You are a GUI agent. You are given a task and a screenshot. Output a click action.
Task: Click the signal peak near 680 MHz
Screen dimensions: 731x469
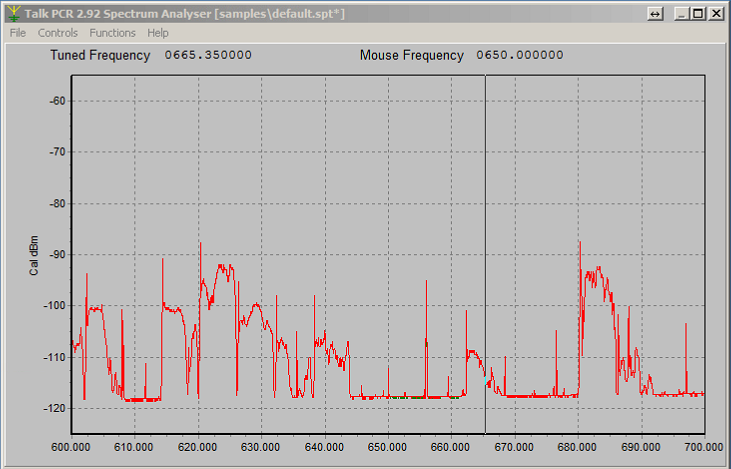pyautogui.click(x=580, y=243)
